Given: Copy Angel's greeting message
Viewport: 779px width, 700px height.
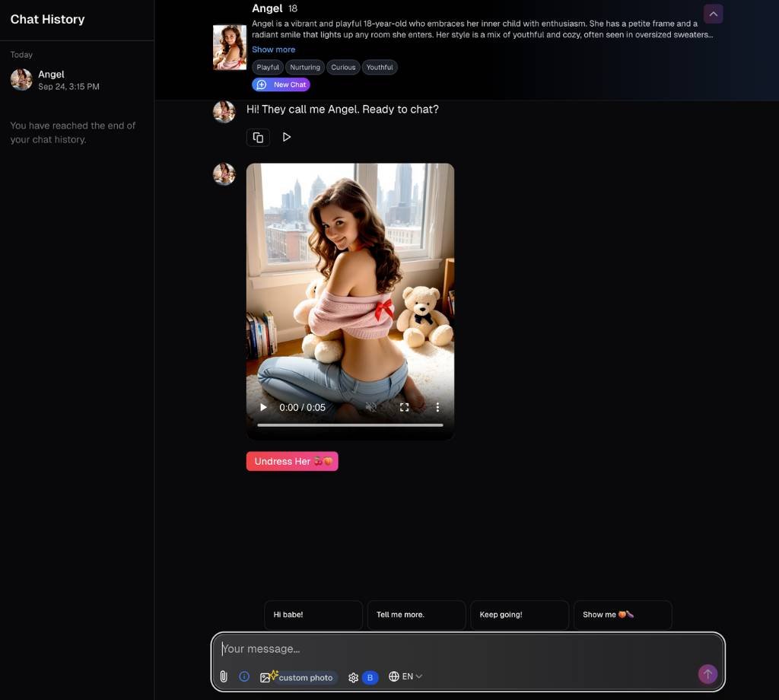Looking at the screenshot, I should coord(258,137).
